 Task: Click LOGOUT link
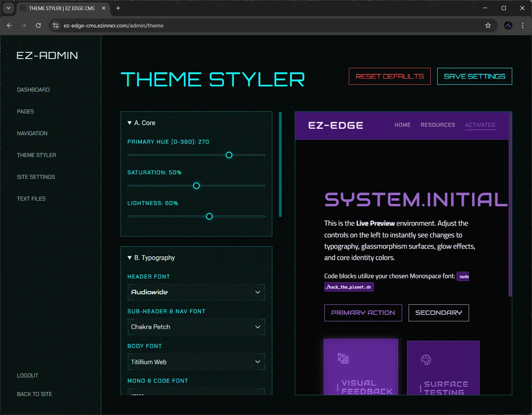point(27,375)
